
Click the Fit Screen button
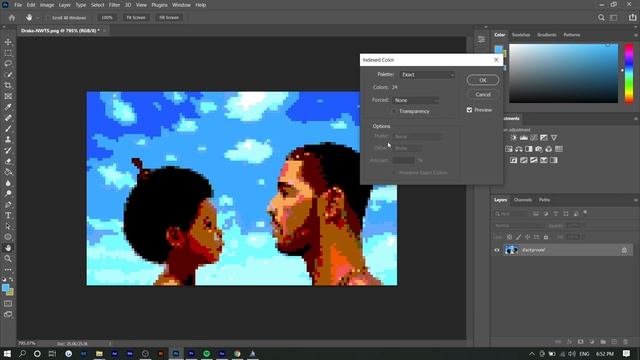(x=136, y=18)
